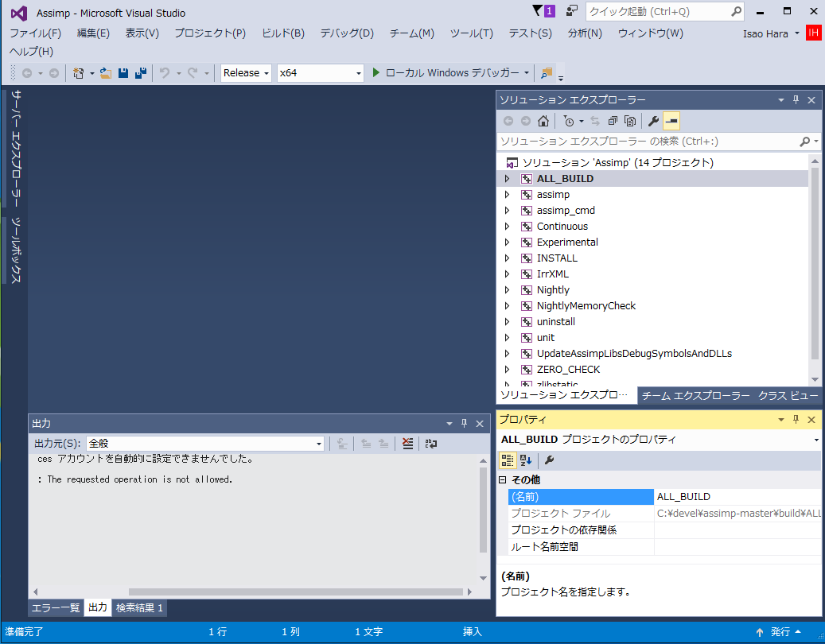Viewport: 825px width, 644px height.
Task: Click Solution Explorer forward arrow icon
Action: coord(526,122)
